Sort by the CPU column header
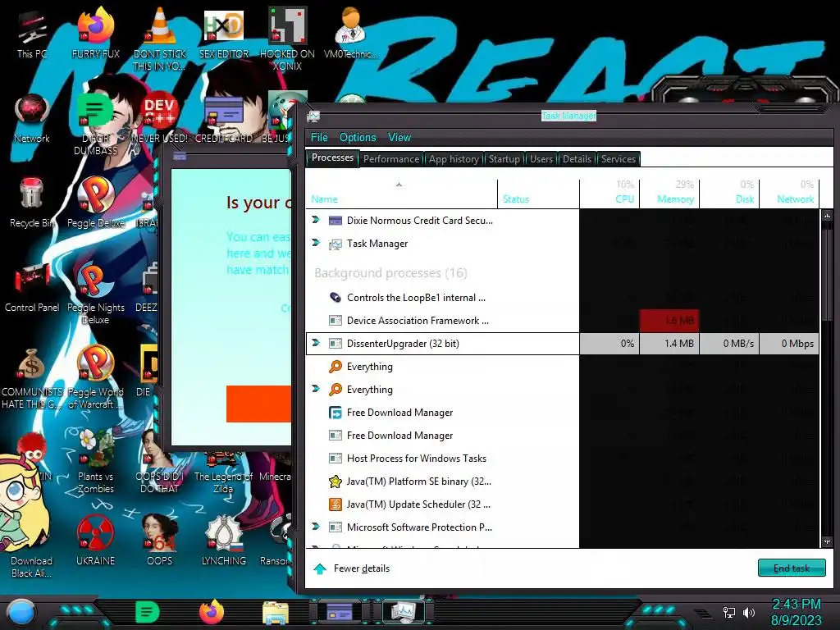840x630 pixels. tap(609, 194)
